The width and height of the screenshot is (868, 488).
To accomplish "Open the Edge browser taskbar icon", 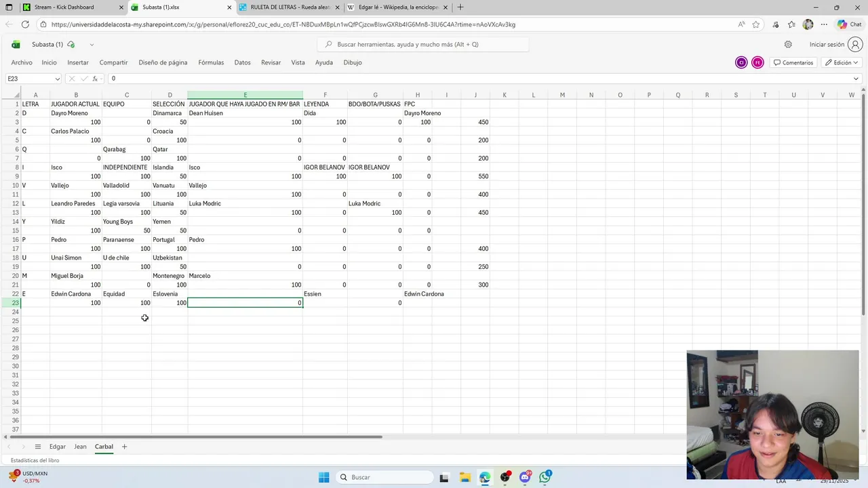I will (x=485, y=477).
